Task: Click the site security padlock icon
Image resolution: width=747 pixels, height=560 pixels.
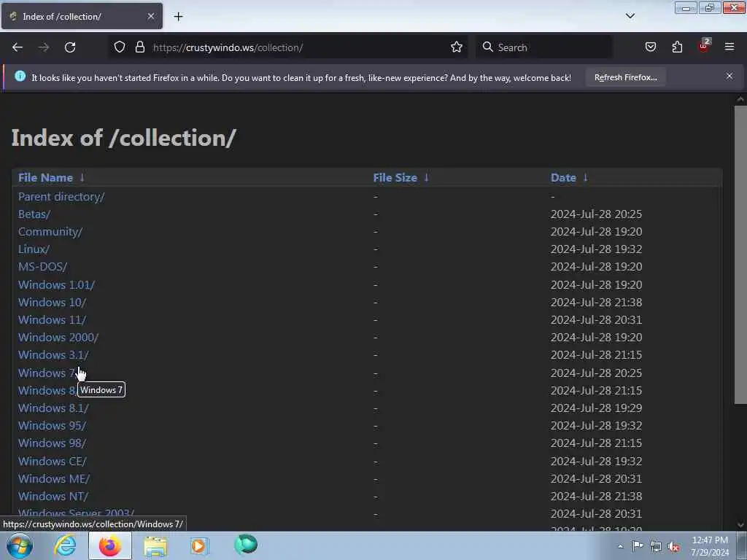Action: (139, 47)
